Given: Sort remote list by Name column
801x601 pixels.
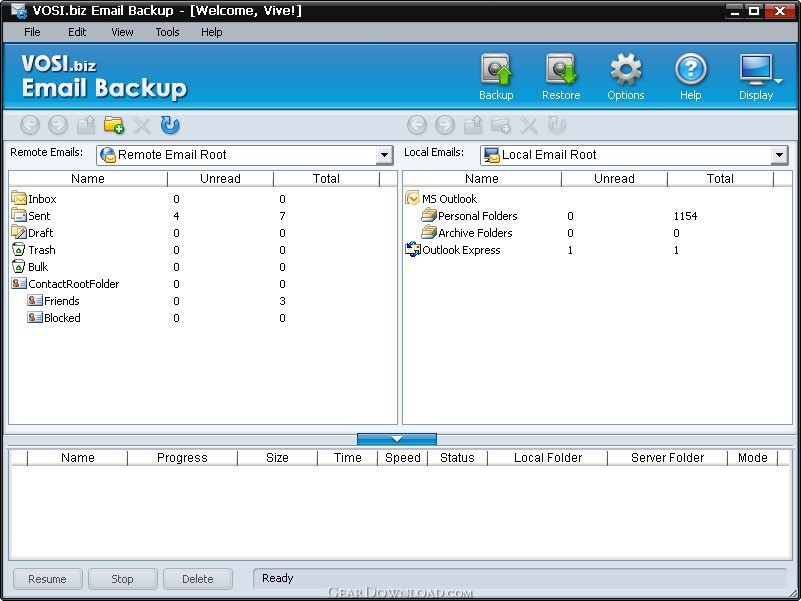Looking at the screenshot, I should 88,178.
